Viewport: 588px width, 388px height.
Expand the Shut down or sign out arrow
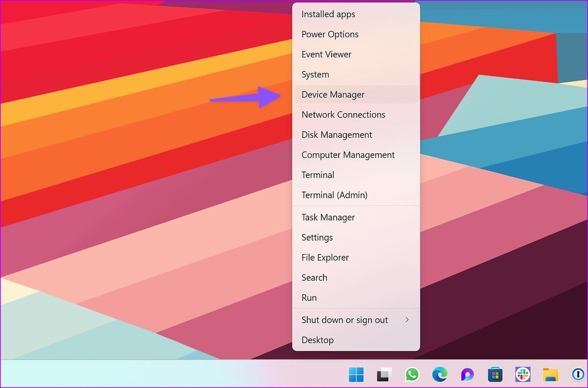click(x=407, y=320)
